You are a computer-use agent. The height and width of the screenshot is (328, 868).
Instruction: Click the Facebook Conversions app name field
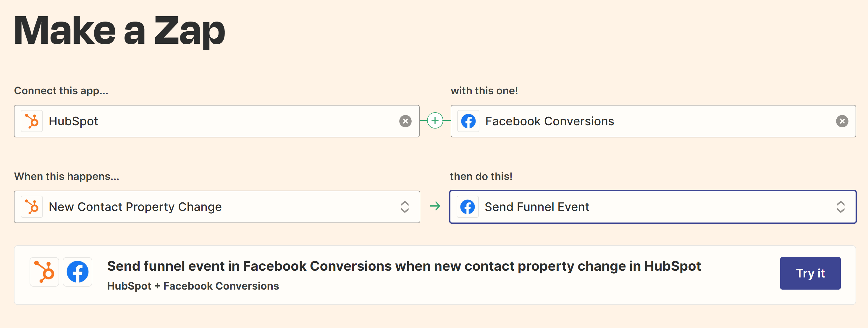coord(653,121)
